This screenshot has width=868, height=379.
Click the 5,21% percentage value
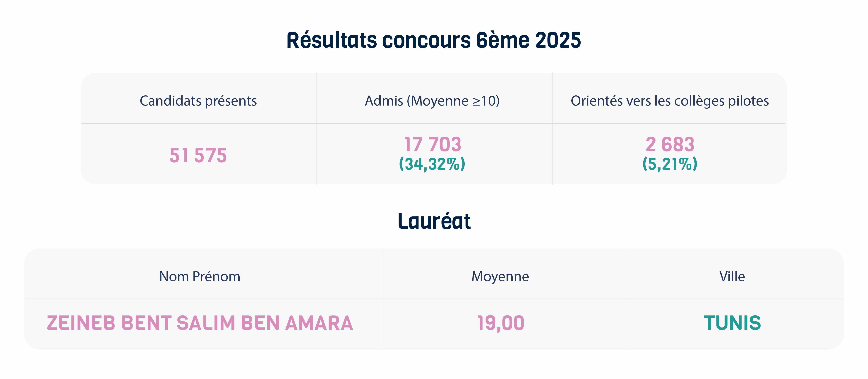[x=670, y=164]
